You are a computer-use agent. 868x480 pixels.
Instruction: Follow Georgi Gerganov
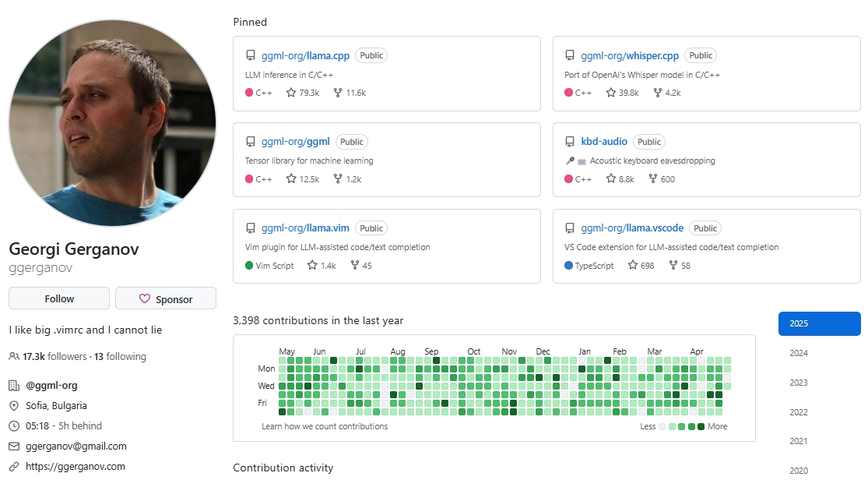59,298
